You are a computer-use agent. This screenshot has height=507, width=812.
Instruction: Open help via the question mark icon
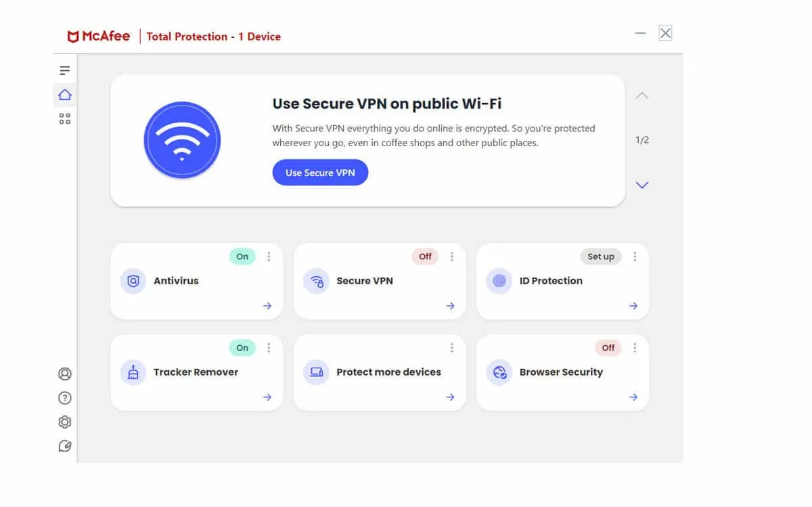click(64, 398)
